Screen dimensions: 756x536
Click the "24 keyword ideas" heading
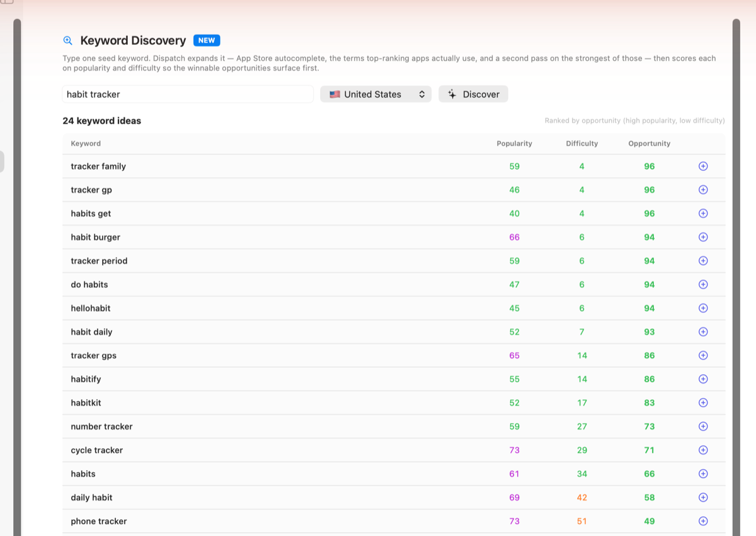click(101, 120)
